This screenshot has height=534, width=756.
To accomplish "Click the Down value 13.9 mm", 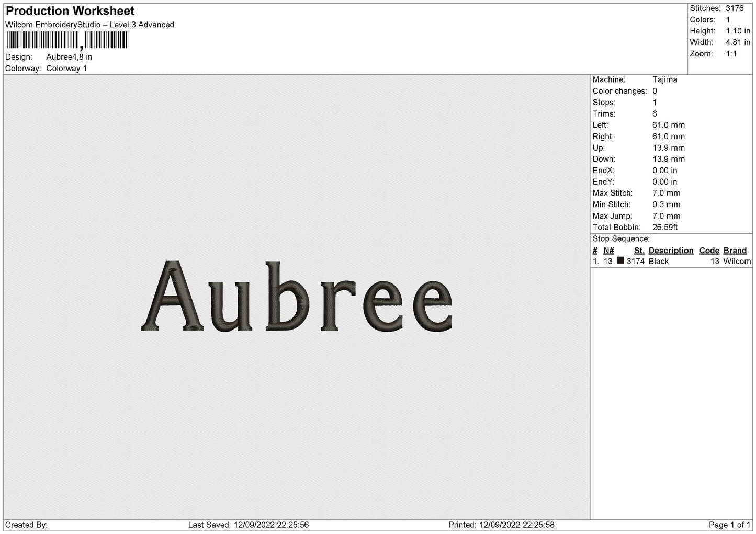I will tap(669, 159).
